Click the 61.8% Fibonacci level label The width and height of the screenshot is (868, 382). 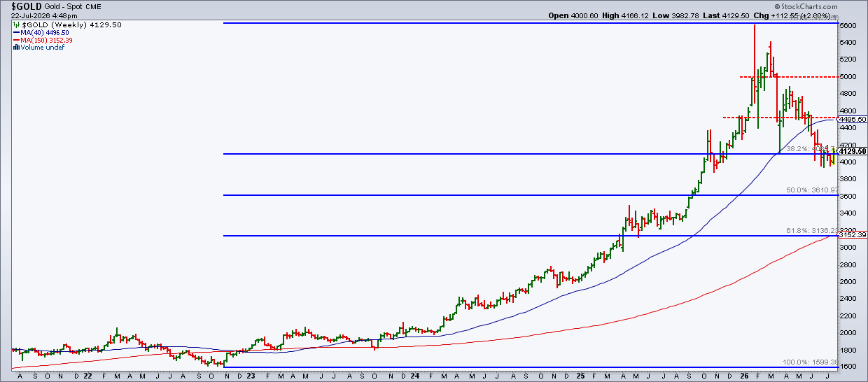pyautogui.click(x=812, y=231)
